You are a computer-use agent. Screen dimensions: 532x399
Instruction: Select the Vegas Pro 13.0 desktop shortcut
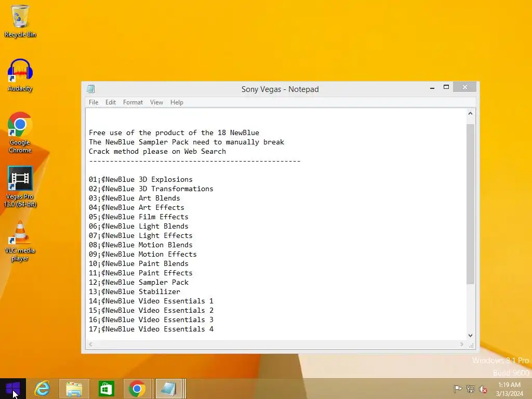(20, 187)
